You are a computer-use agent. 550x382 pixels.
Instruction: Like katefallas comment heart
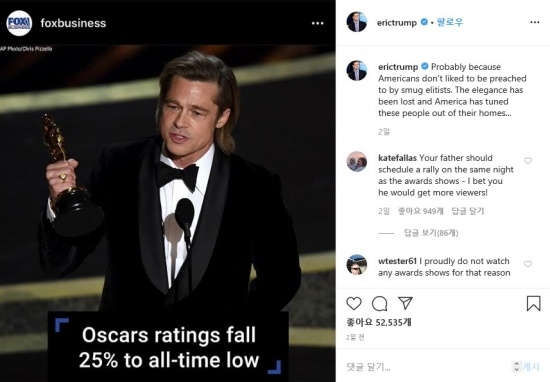pyautogui.click(x=528, y=161)
